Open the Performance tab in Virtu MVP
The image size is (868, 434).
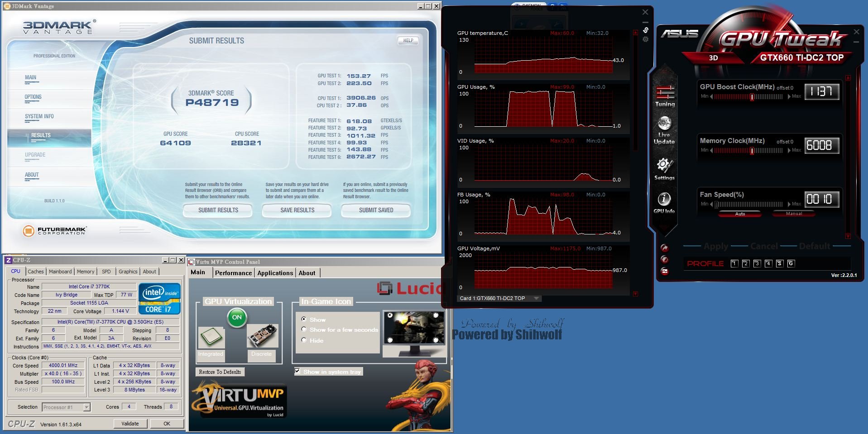[x=233, y=273]
